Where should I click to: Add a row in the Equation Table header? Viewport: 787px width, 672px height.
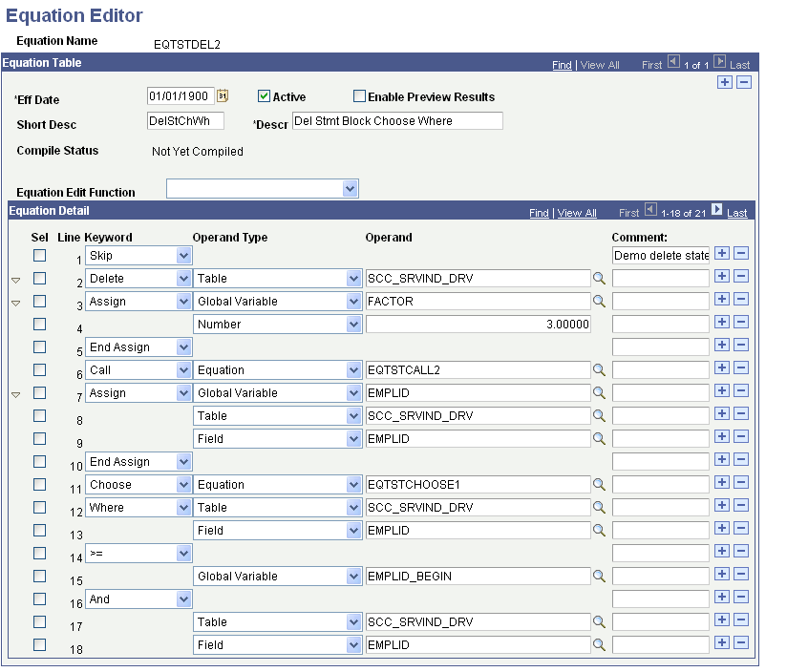(x=724, y=82)
